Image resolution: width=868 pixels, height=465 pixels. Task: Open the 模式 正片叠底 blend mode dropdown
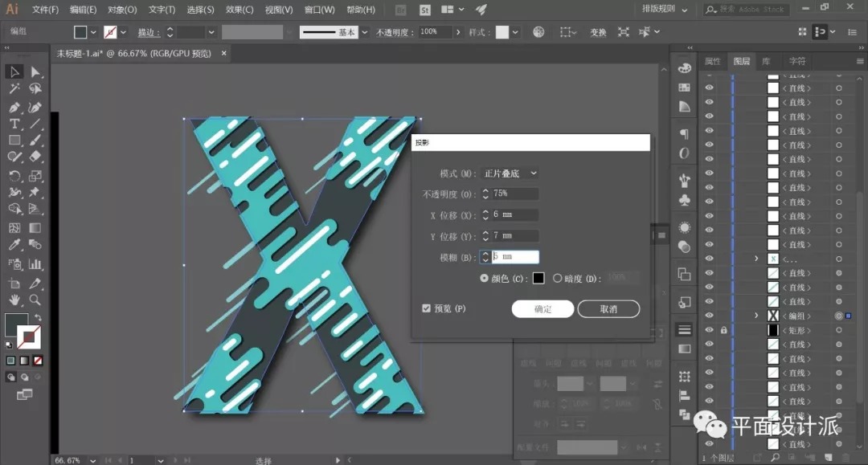click(x=510, y=173)
